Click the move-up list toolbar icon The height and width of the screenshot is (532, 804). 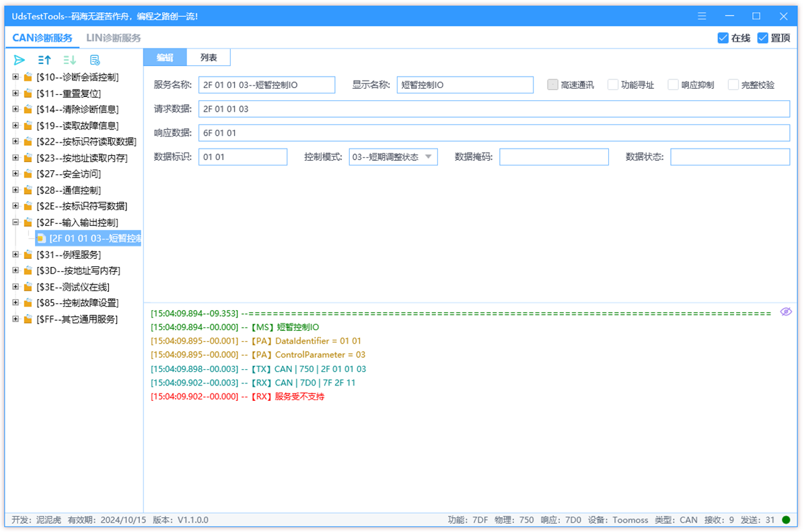point(44,60)
